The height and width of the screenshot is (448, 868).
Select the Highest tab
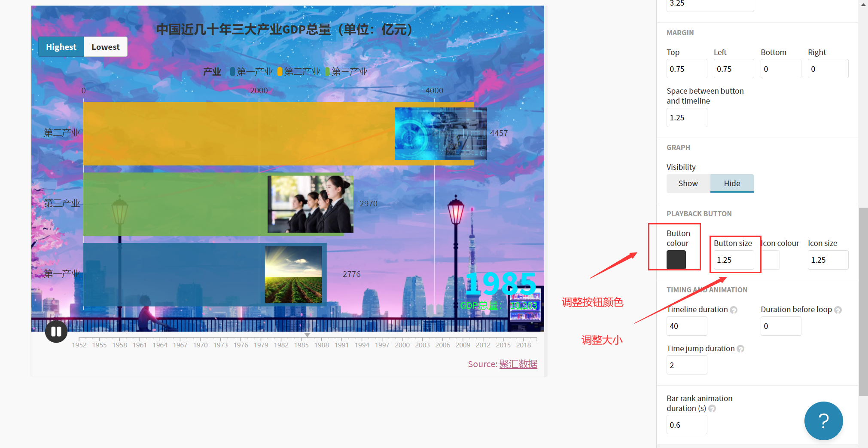point(61,46)
